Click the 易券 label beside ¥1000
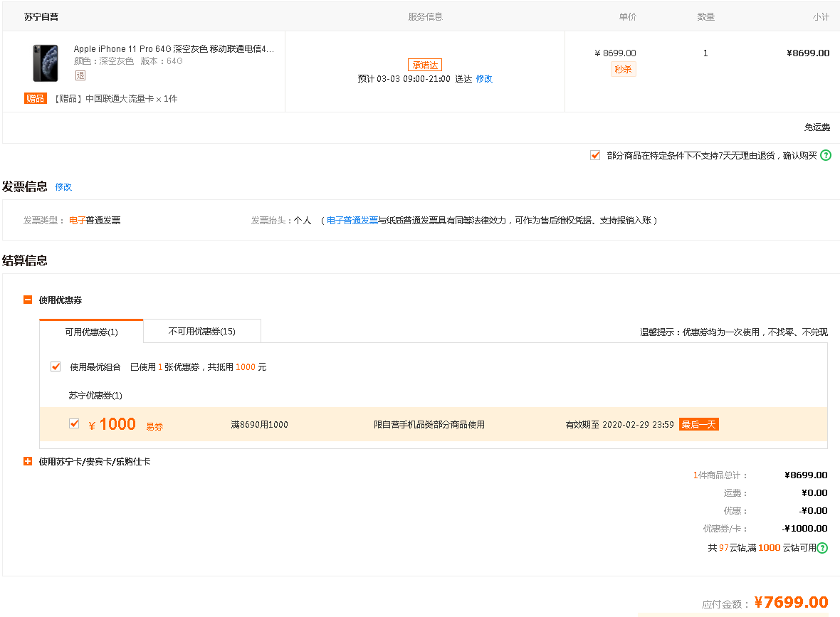The height and width of the screenshot is (617, 840). click(154, 427)
